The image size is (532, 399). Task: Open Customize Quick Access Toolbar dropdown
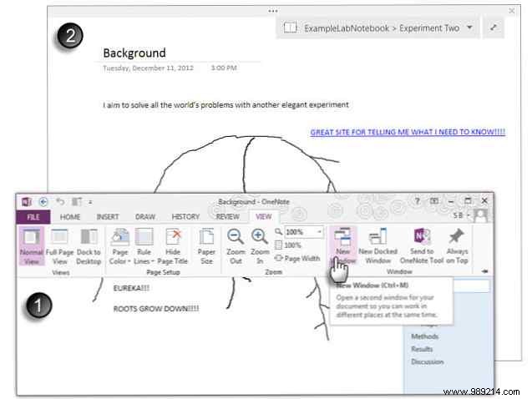click(90, 202)
